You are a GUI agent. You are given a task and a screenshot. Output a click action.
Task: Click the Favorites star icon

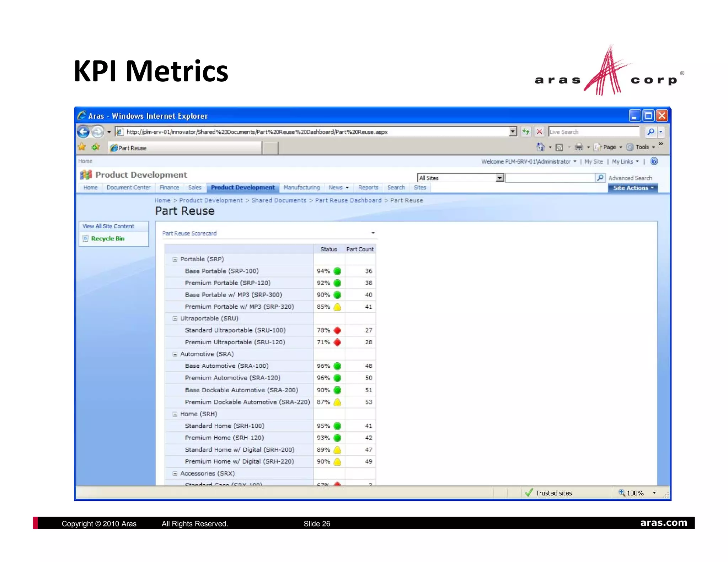pos(82,147)
